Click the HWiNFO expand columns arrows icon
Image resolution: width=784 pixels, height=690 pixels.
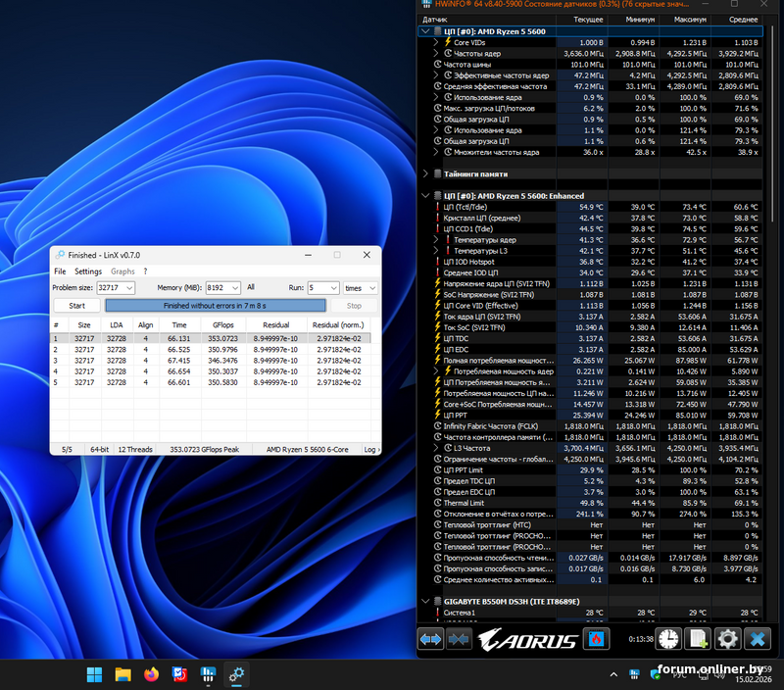(431, 639)
